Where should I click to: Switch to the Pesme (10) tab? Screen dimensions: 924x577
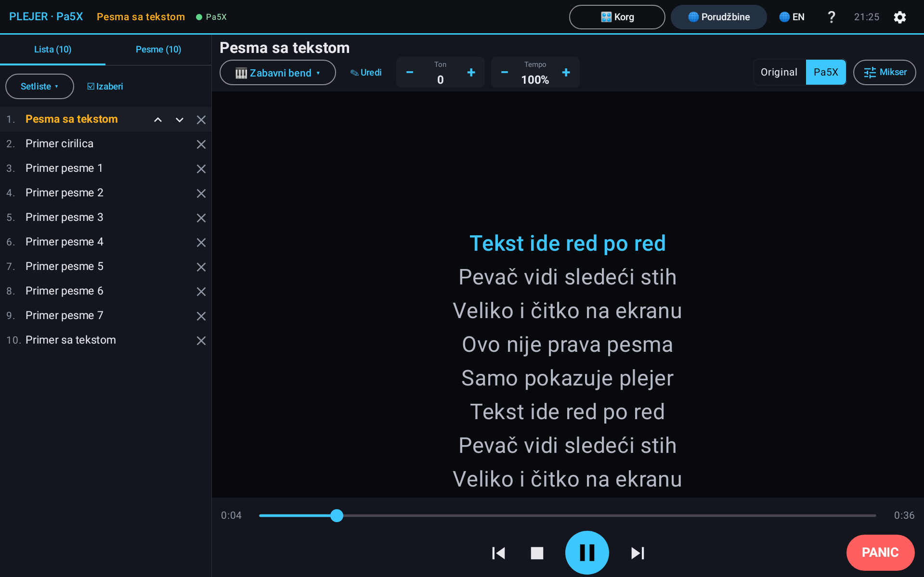(158, 50)
